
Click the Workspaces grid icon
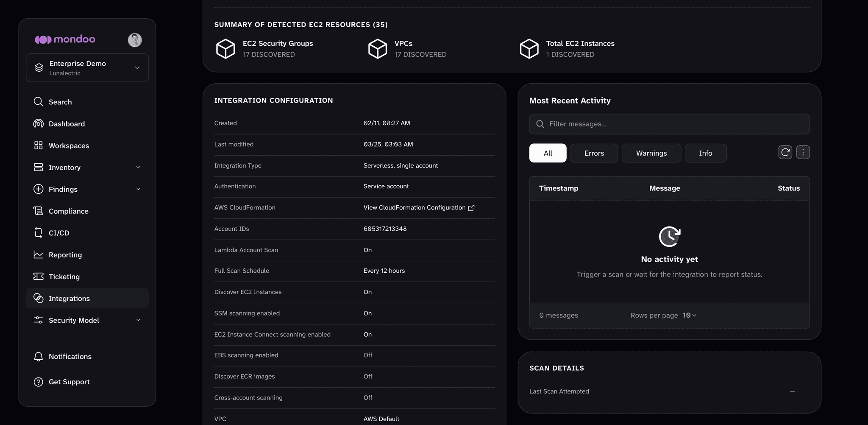click(x=38, y=145)
